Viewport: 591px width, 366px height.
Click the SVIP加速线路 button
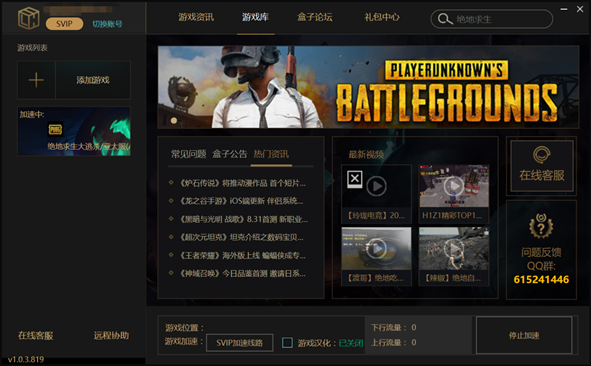240,343
